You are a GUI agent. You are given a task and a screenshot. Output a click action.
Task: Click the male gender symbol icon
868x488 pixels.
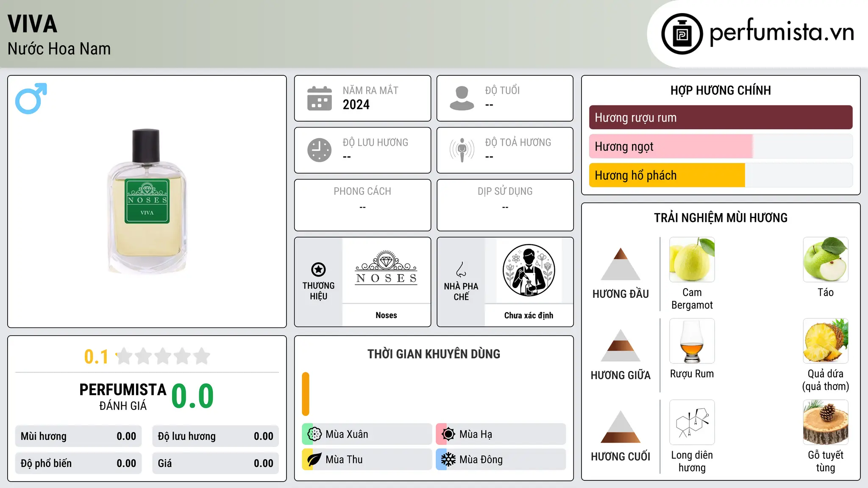coord(31,98)
